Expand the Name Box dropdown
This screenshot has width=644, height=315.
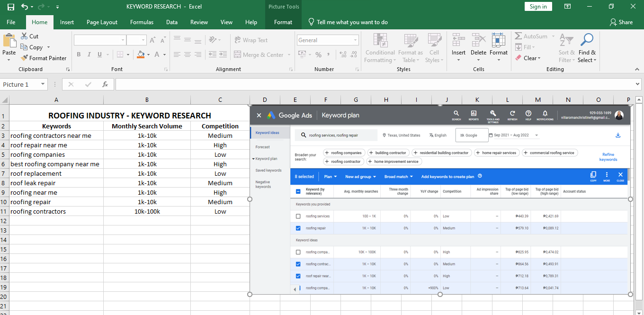tap(43, 84)
